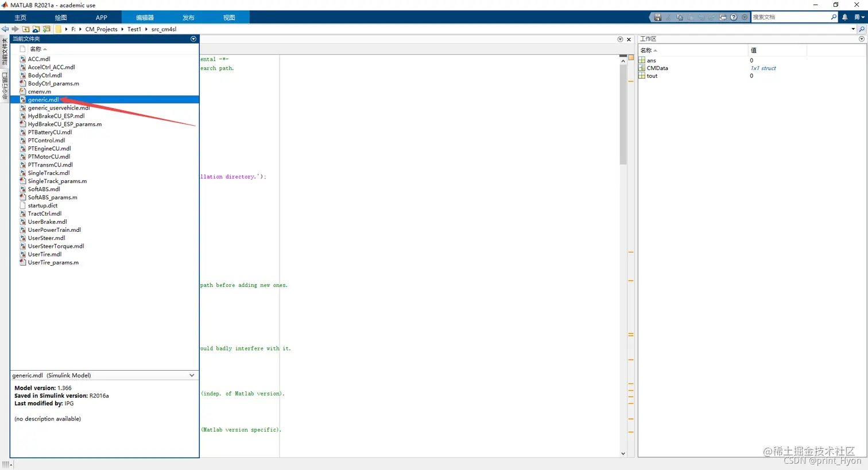
Task: Expand the path arrow before src_cm4sl
Action: pyautogui.click(x=146, y=29)
